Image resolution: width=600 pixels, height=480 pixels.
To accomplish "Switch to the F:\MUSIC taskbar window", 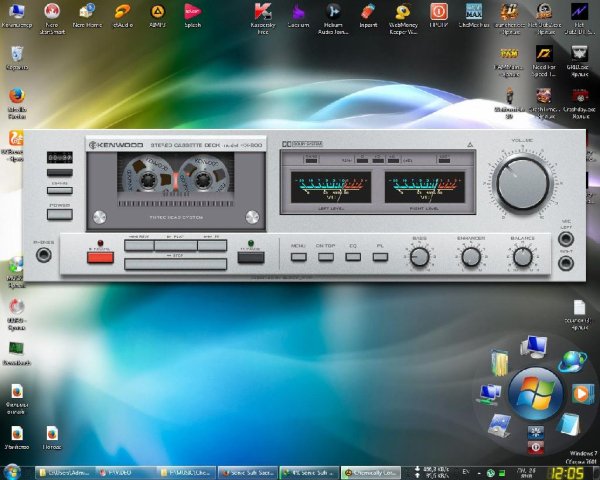I will click(187, 473).
